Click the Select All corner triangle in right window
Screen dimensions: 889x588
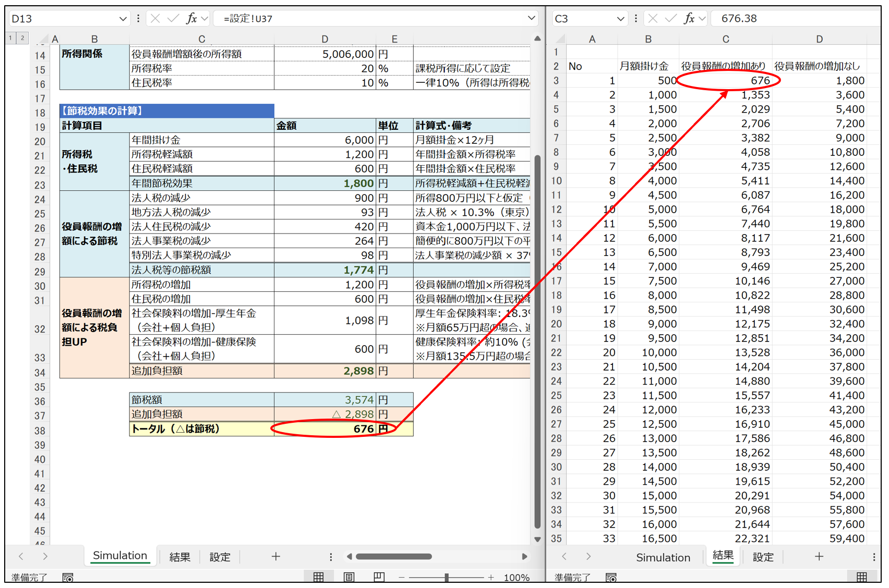coord(560,39)
